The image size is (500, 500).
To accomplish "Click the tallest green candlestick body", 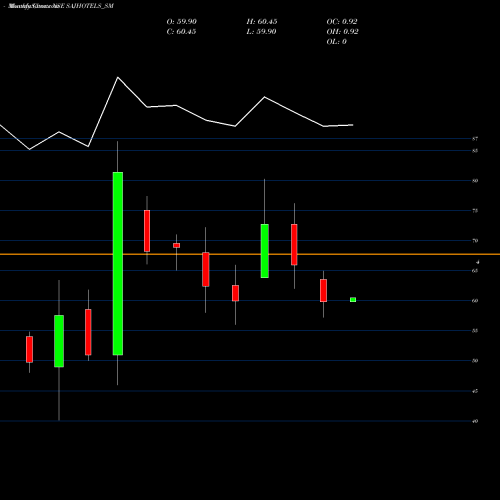I will [118, 263].
